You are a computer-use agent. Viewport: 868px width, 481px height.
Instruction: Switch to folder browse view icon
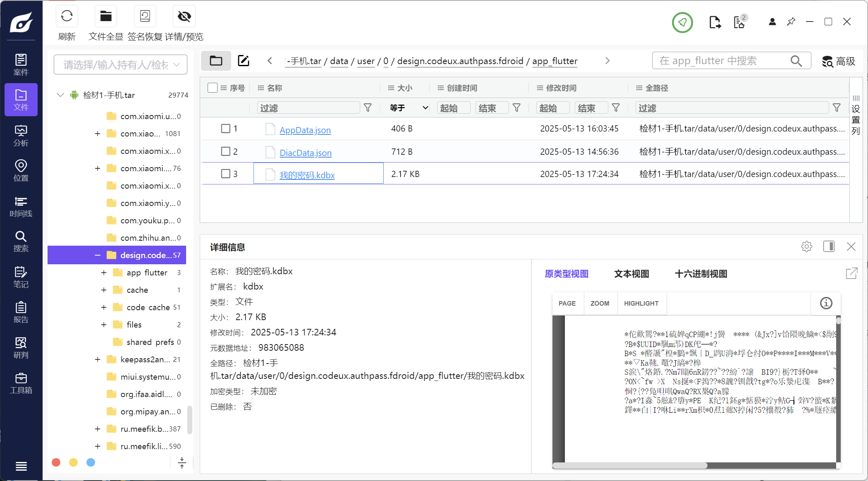pyautogui.click(x=216, y=61)
